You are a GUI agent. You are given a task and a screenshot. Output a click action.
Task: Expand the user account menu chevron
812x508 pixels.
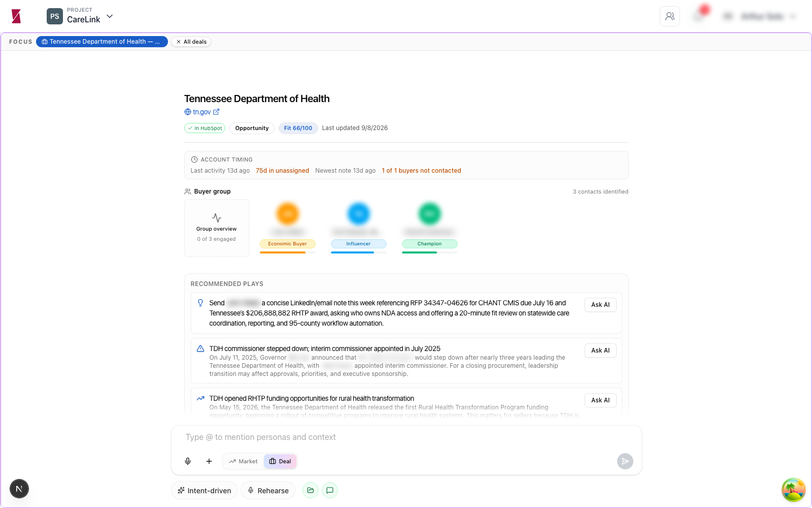click(793, 16)
